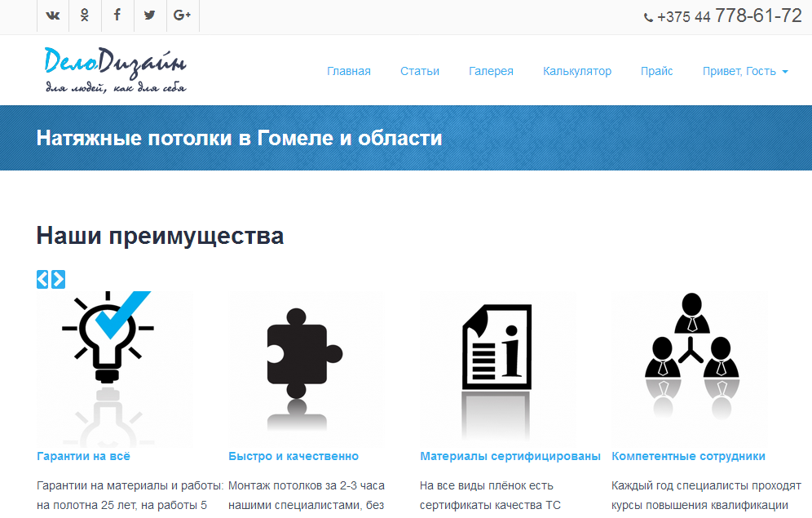Click the lightbulb with checkmark image

pos(114,370)
